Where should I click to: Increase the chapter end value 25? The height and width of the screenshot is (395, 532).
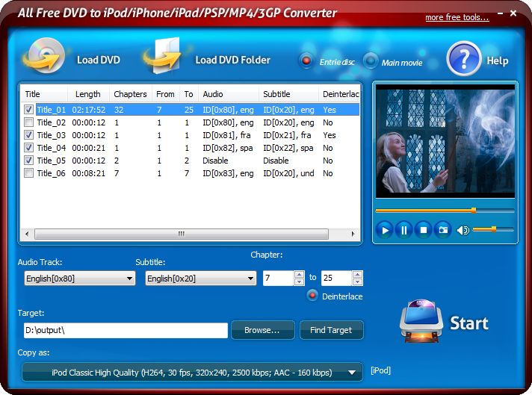[x=357, y=274]
